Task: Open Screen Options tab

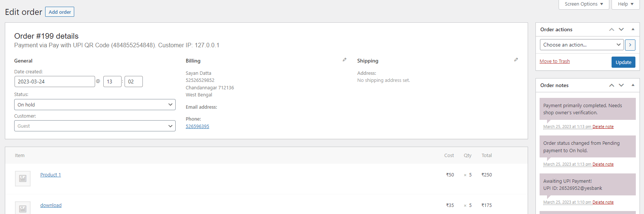Action: pos(584,4)
